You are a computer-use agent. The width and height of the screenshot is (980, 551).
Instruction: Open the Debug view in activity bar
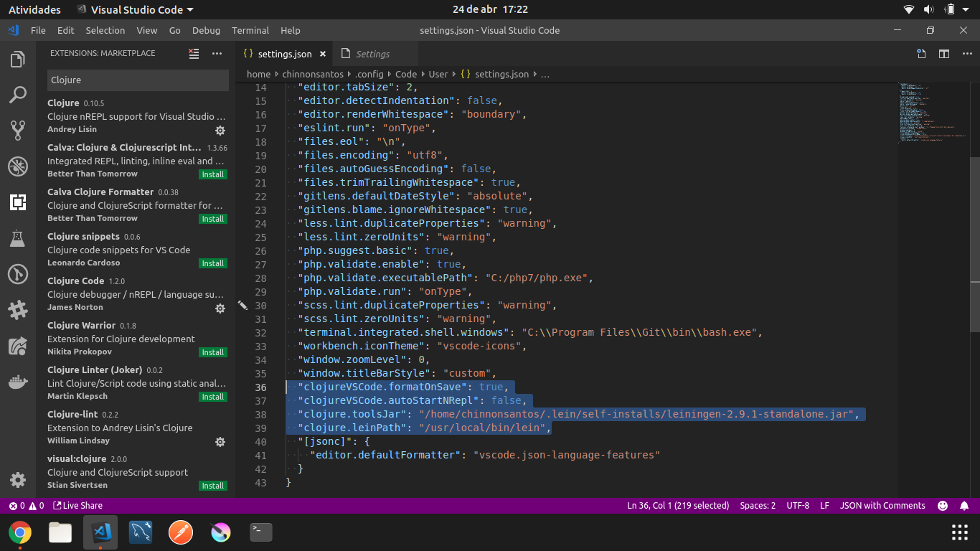(x=18, y=166)
